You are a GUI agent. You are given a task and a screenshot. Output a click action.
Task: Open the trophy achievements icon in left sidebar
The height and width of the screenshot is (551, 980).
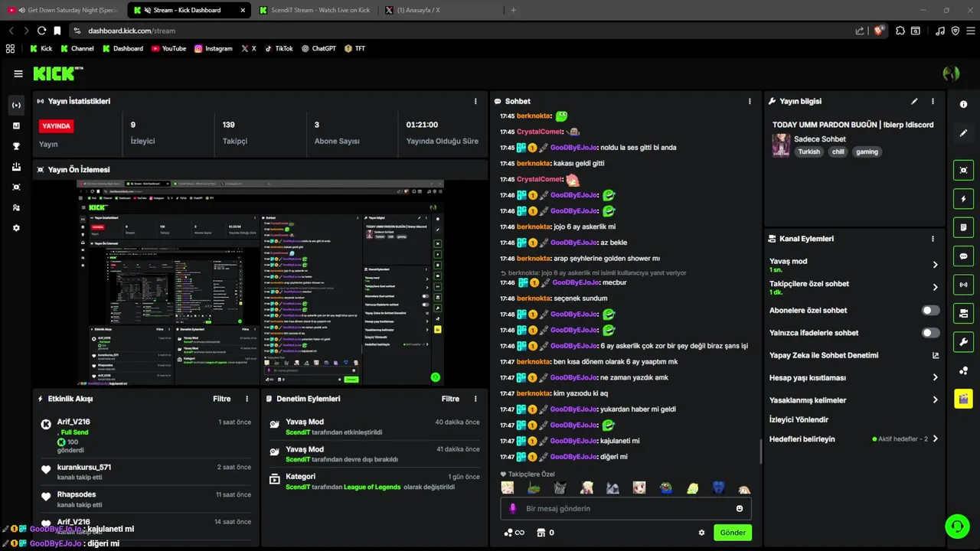(17, 146)
